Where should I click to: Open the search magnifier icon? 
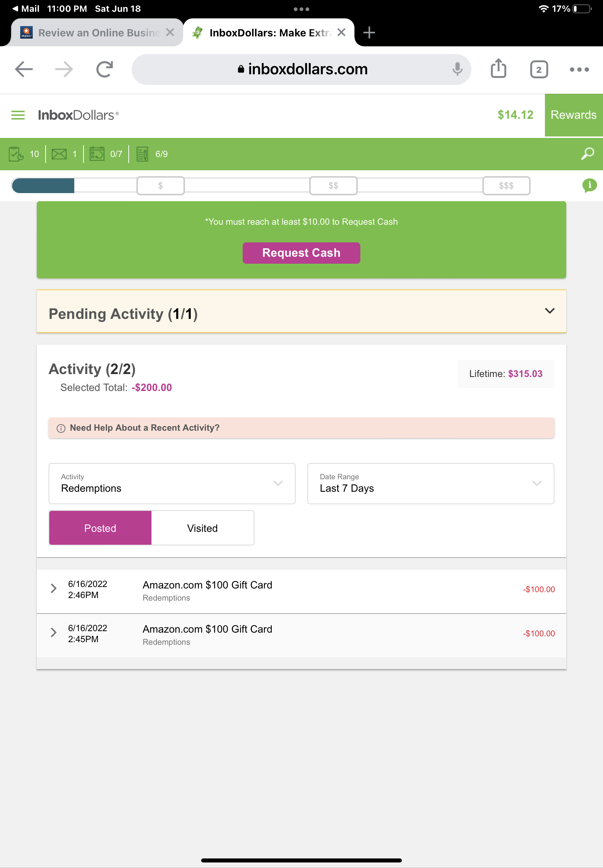587,154
